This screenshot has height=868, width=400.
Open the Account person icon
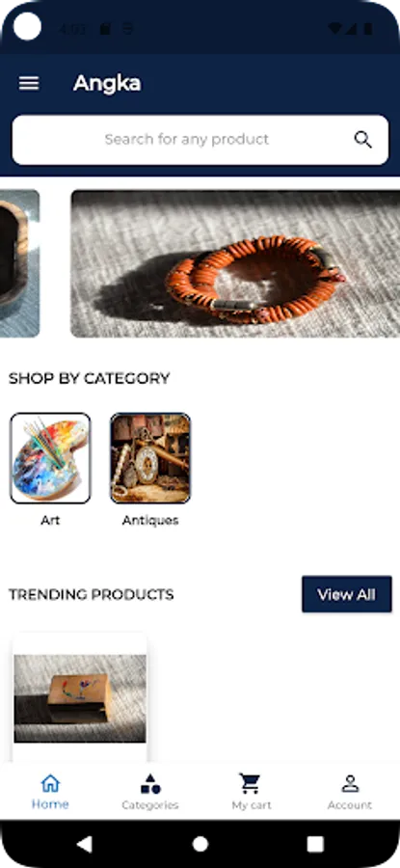point(350,783)
